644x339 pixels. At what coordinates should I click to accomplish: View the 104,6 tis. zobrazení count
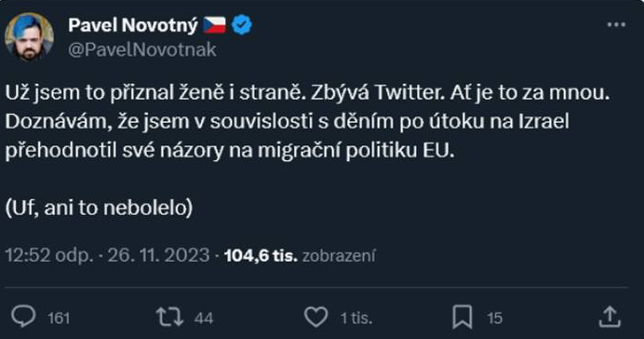coord(300,255)
